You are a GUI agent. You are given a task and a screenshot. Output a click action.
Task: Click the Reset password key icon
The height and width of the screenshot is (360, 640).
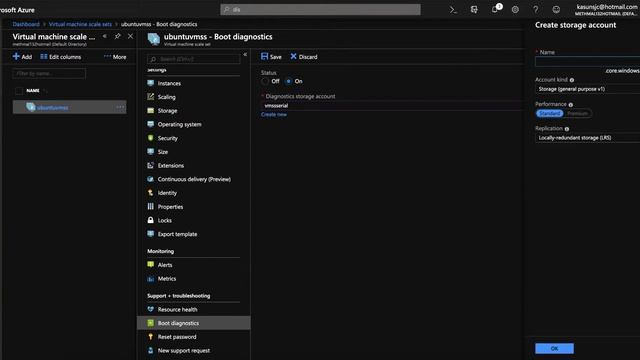pos(151,337)
